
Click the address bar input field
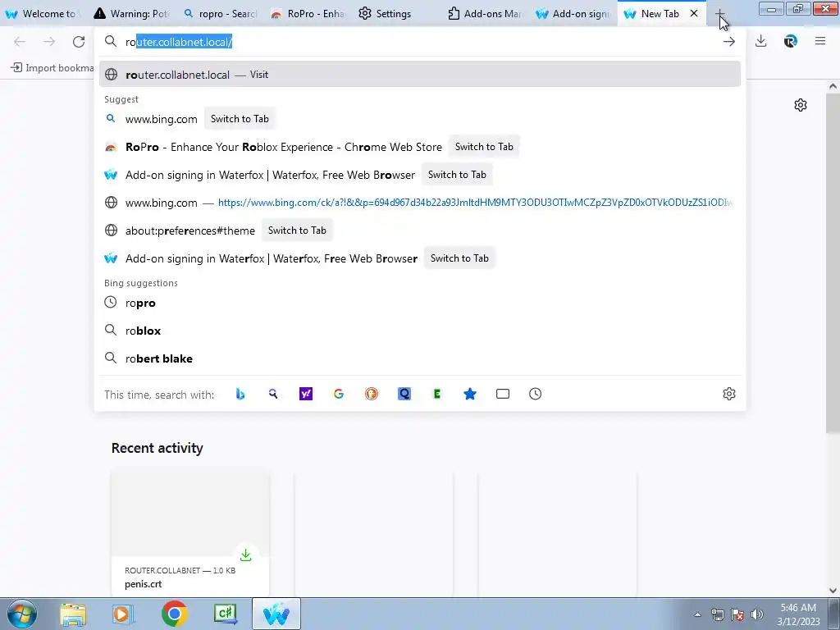click(x=420, y=42)
